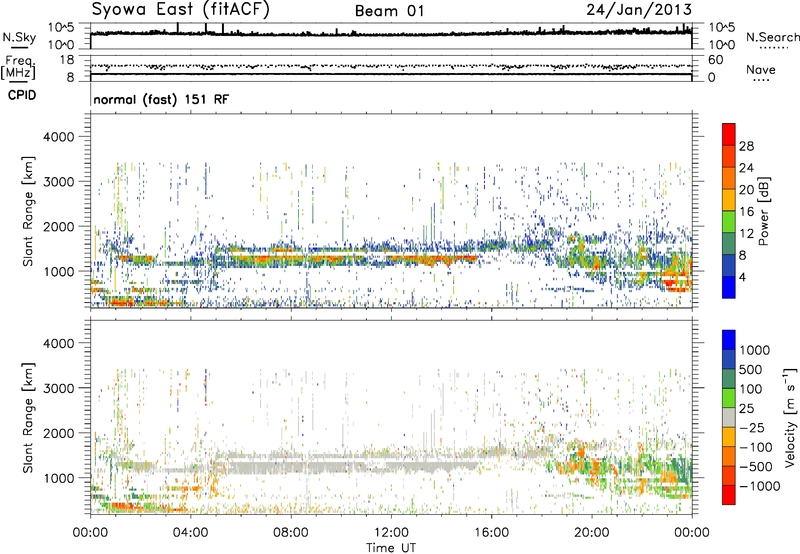Viewport: 800px width, 554px height.
Task: Click the right 10^0 noise axis value
Action: [721, 45]
